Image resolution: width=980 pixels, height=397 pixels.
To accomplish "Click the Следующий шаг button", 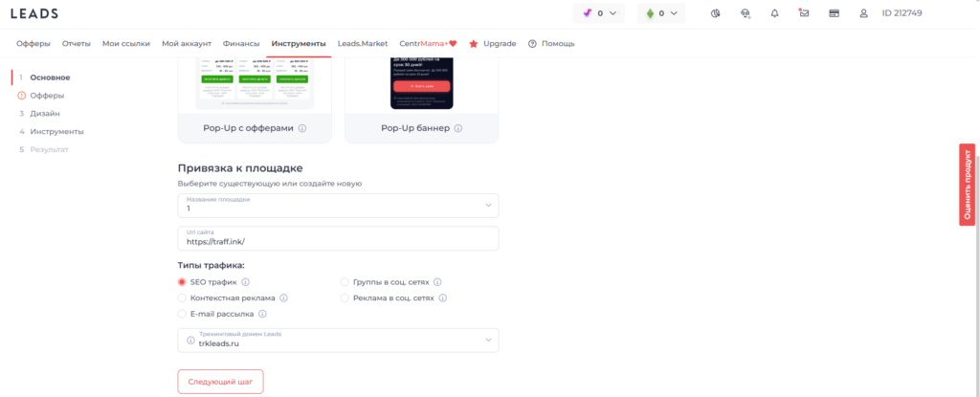I will (220, 381).
